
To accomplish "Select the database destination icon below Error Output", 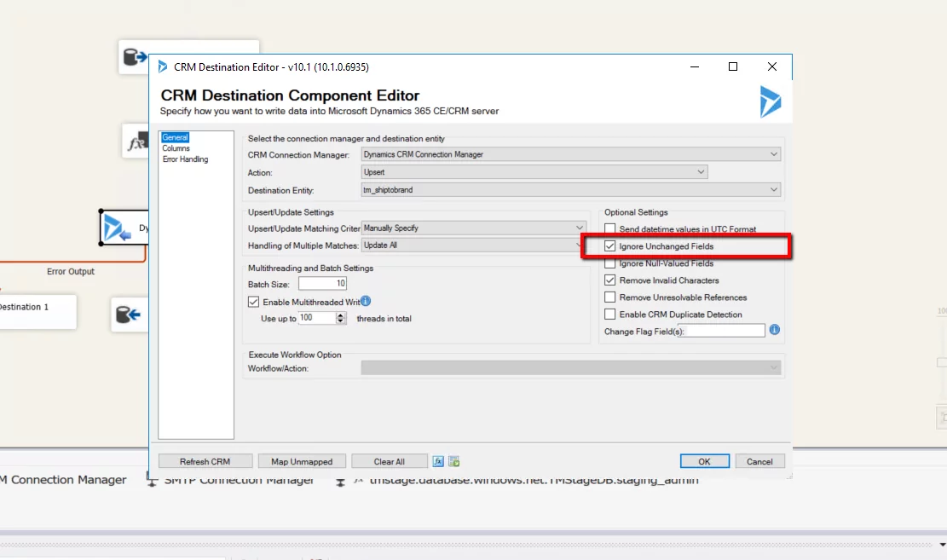I will [x=128, y=315].
